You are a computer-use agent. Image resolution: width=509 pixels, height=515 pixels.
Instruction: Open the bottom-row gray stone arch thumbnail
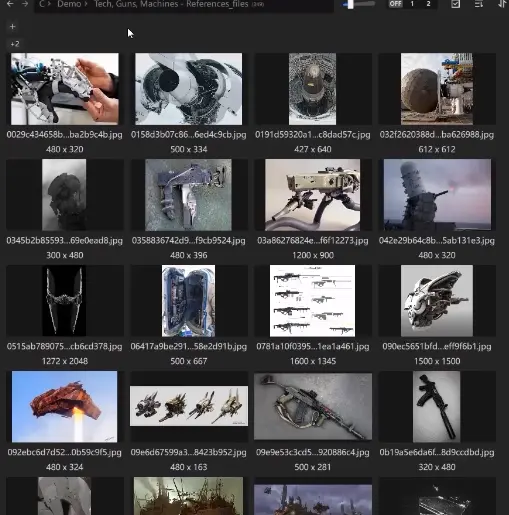click(x=64, y=496)
